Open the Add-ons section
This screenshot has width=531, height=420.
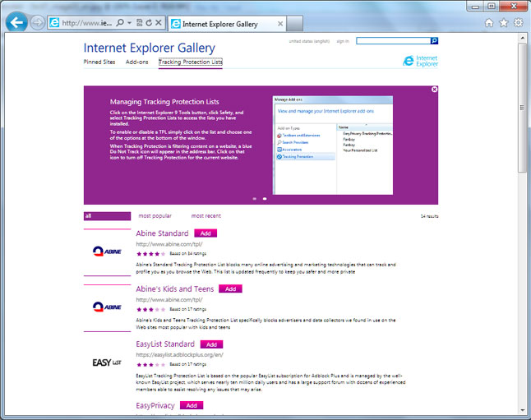click(136, 62)
